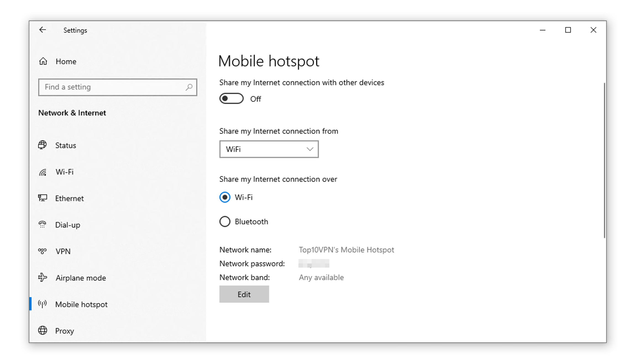The width and height of the screenshot is (635, 364).
Task: Click the Top10VPN's Mobile Hotspot network name
Action: point(346,250)
